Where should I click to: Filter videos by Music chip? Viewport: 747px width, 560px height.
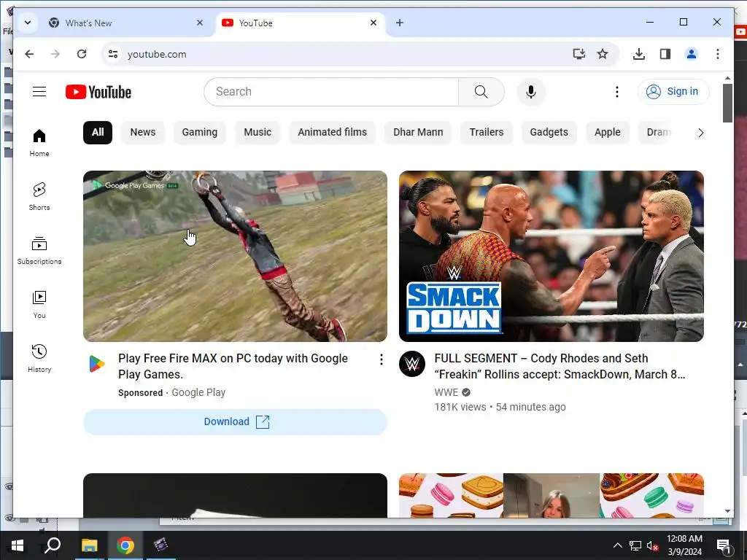258,133
